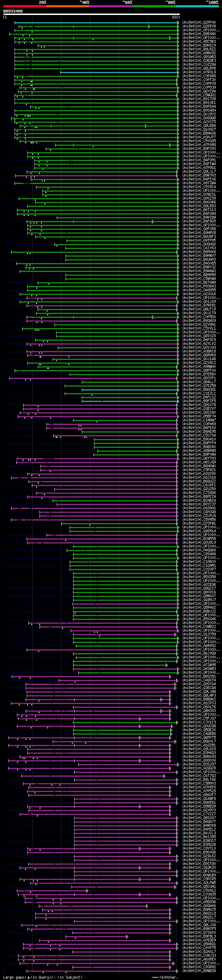This screenshot has width=222, height=980.
Task: Select hit label UniRef100_C5X734
Action: coord(199,435)
